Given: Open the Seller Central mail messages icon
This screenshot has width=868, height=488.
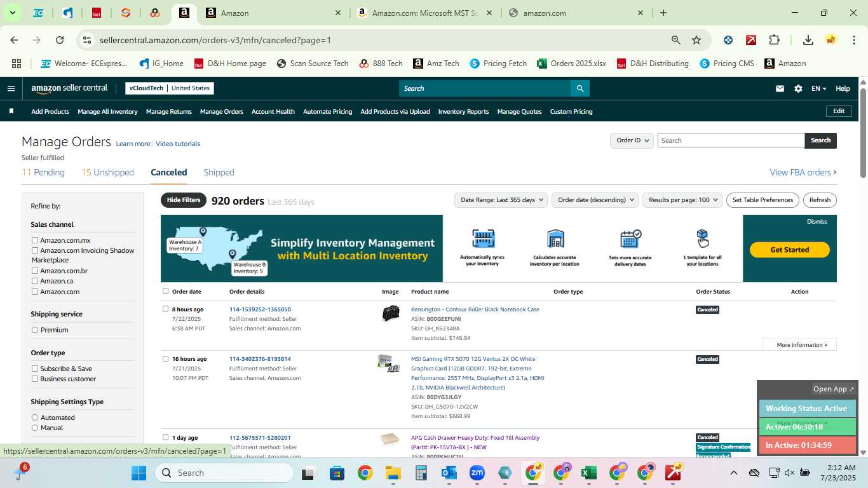Looking at the screenshot, I should click(x=780, y=88).
